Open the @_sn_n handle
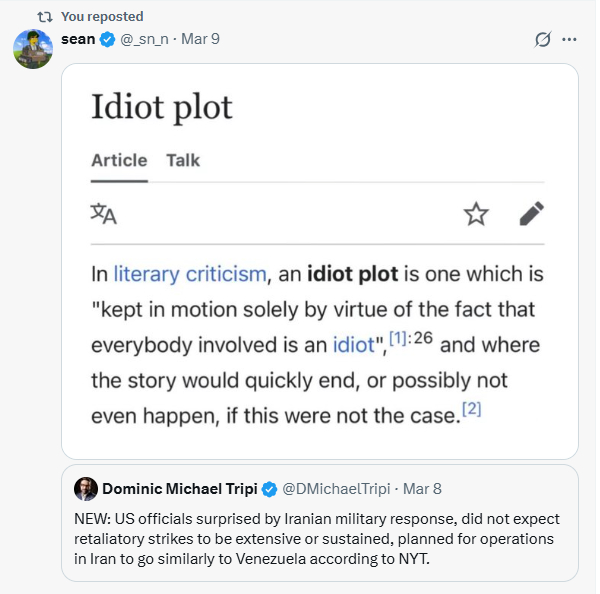Image resolution: width=600 pixels, height=594 pixels. 146,40
